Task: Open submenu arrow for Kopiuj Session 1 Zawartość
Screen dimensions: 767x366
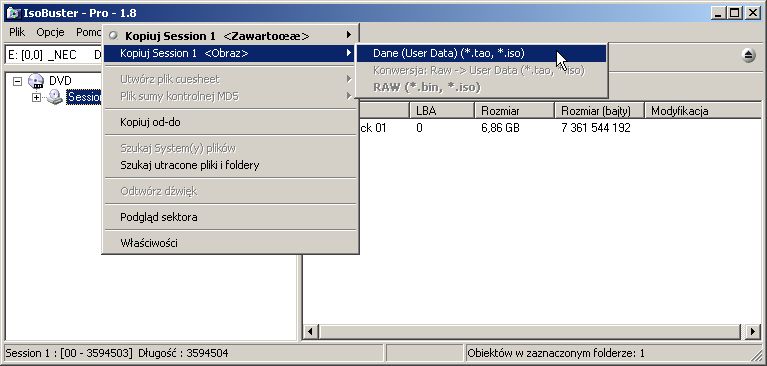Action: [349, 35]
